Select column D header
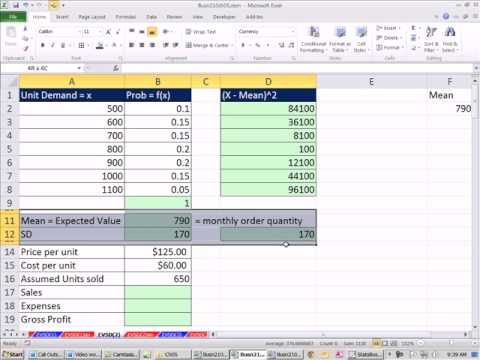This screenshot has height=360, width=480. [x=268, y=82]
